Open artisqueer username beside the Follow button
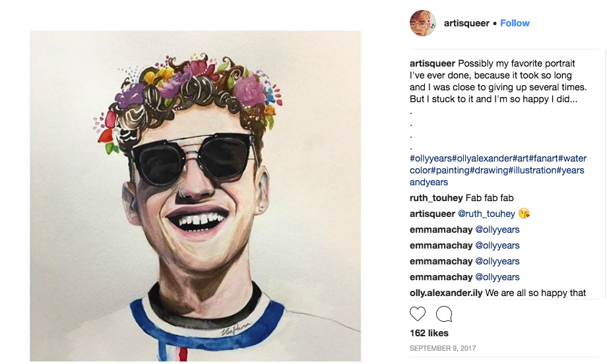Screen dimensions: 607x364 pos(466,23)
